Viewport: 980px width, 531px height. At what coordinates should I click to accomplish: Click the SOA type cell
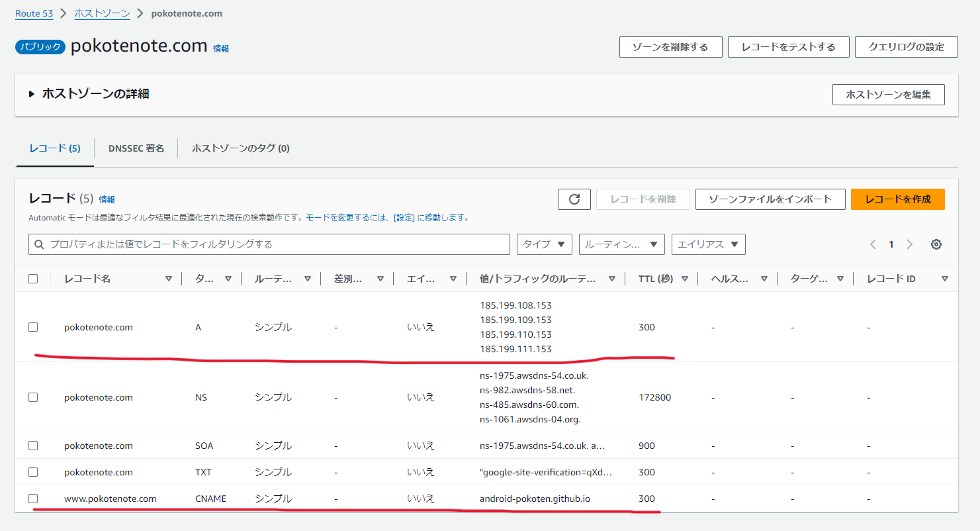coord(204,446)
